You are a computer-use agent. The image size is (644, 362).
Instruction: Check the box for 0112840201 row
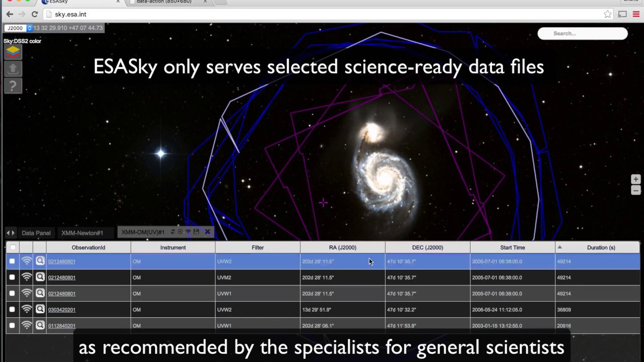point(12,326)
